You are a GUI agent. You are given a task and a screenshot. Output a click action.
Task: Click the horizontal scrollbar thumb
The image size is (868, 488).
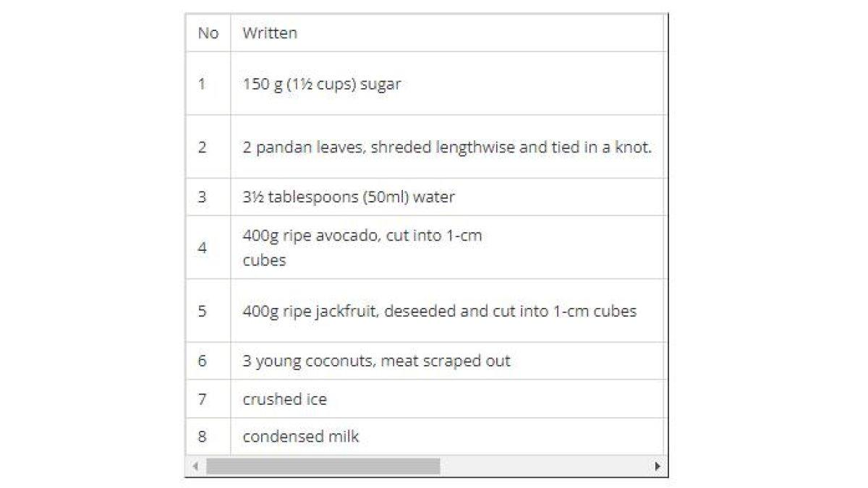click(323, 466)
